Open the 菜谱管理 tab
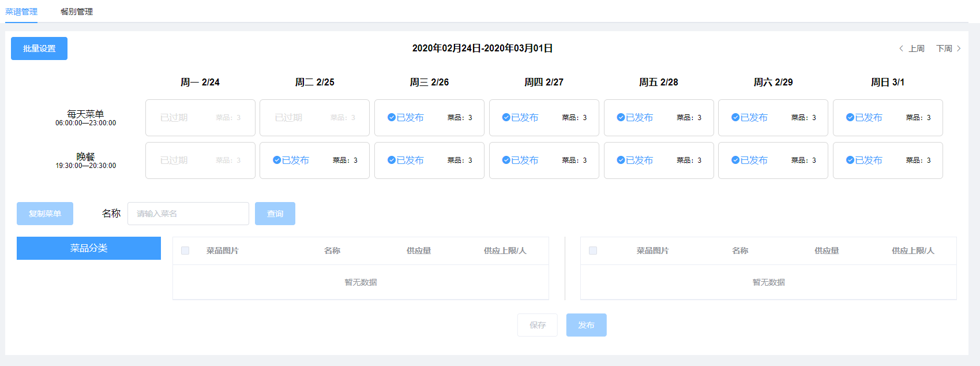This screenshot has height=366, width=980. pos(21,12)
